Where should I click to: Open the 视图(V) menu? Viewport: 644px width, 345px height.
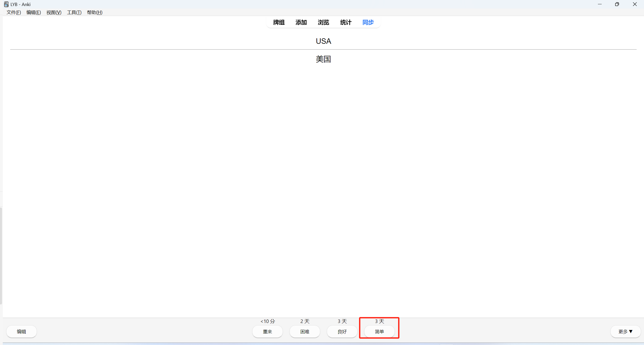(x=54, y=12)
